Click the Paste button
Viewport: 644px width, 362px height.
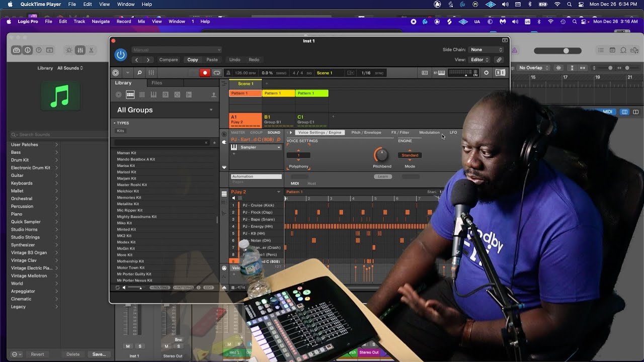(x=212, y=60)
